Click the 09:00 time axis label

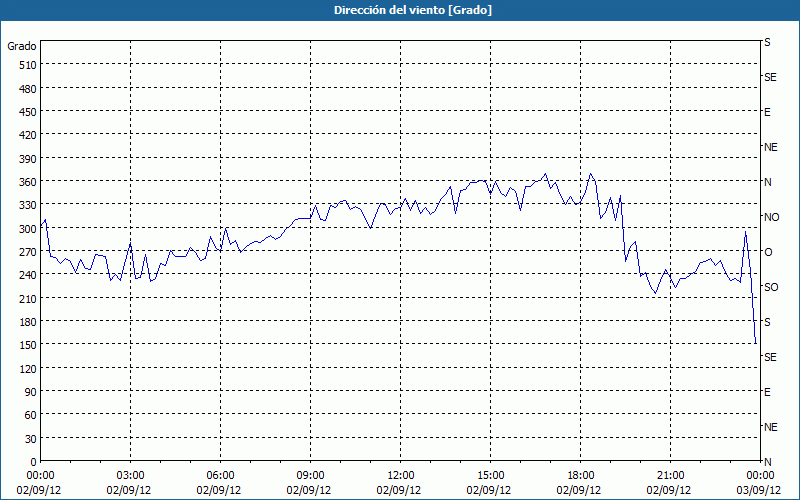pos(310,476)
